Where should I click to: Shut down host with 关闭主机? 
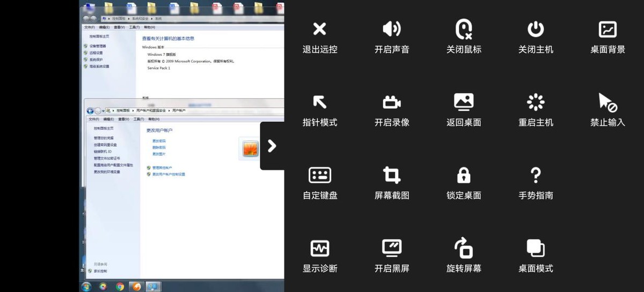point(536,38)
